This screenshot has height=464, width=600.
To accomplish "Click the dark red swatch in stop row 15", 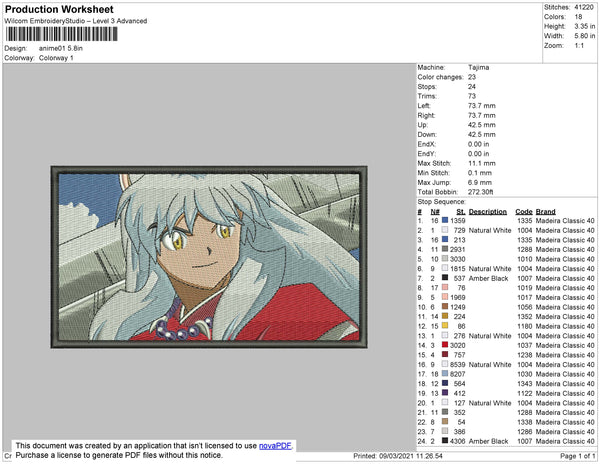I will (445, 355).
